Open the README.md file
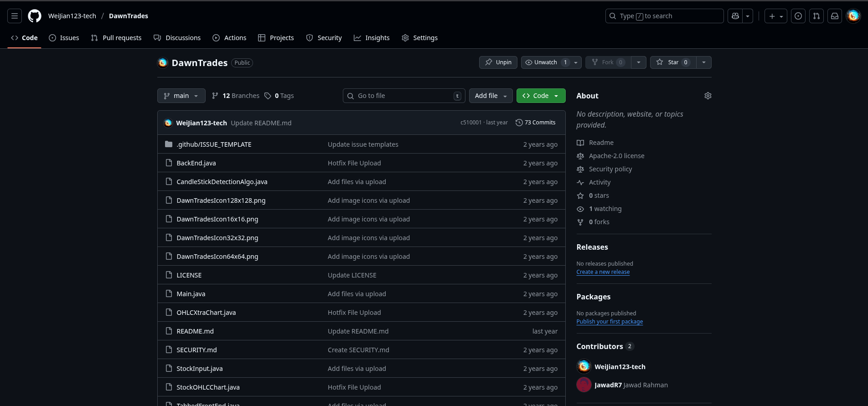 [195, 331]
